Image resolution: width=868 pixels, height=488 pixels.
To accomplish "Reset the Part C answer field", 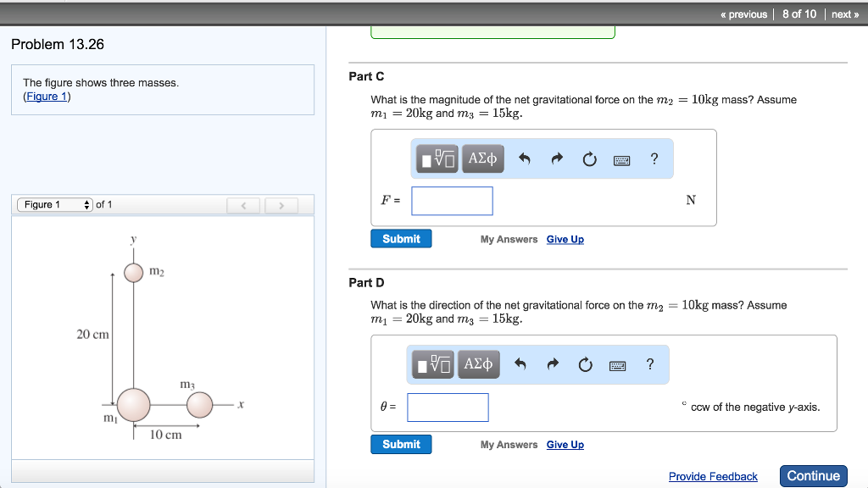I will click(x=589, y=158).
